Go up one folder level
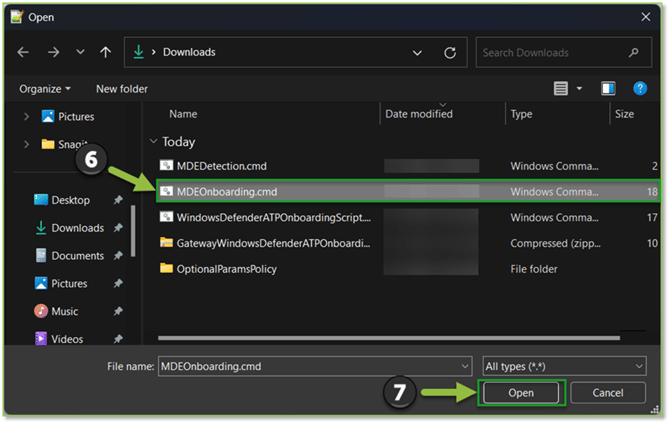Image resolution: width=670 pixels, height=424 pixels. coord(105,52)
